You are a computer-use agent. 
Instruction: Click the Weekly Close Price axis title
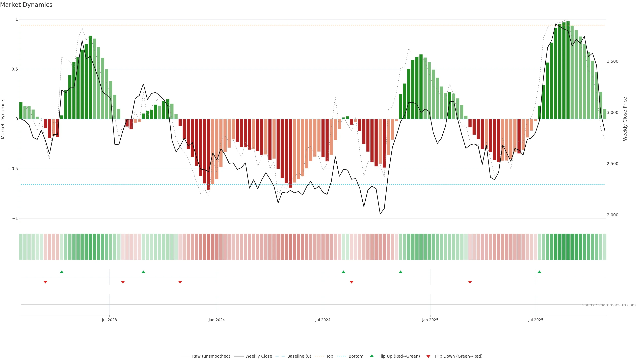tap(625, 119)
